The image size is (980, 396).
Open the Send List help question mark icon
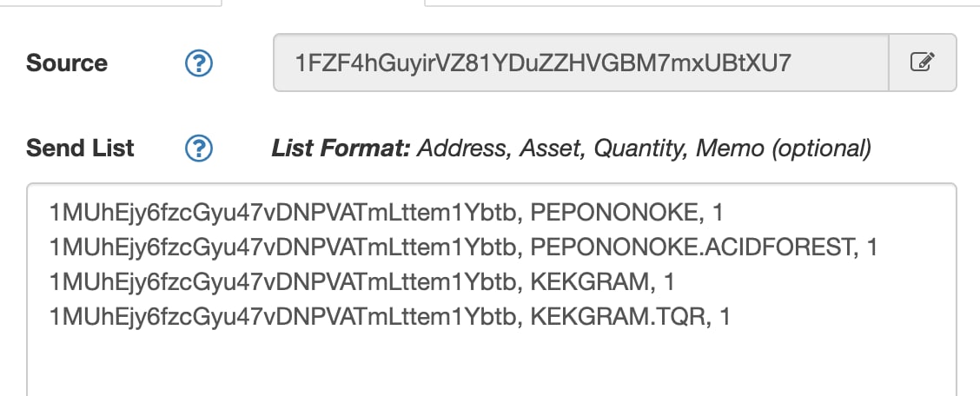[x=199, y=148]
